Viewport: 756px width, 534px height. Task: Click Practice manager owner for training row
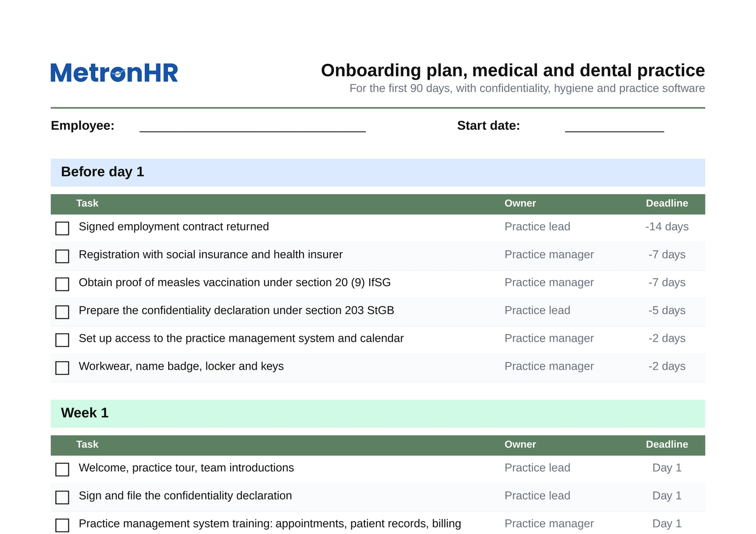(x=549, y=524)
